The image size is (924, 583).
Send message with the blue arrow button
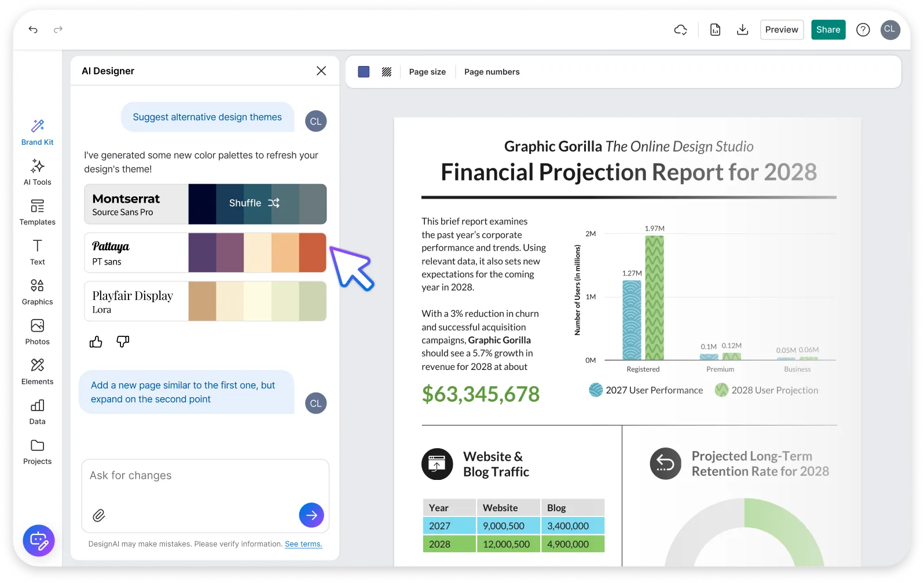coord(311,515)
